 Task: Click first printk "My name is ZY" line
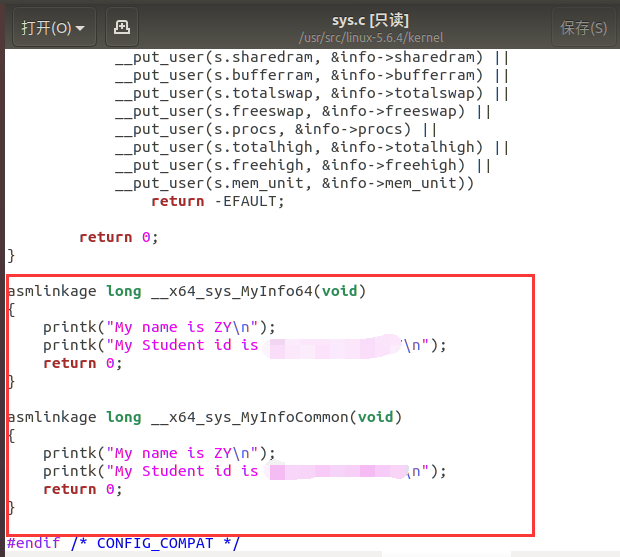pyautogui.click(x=159, y=327)
